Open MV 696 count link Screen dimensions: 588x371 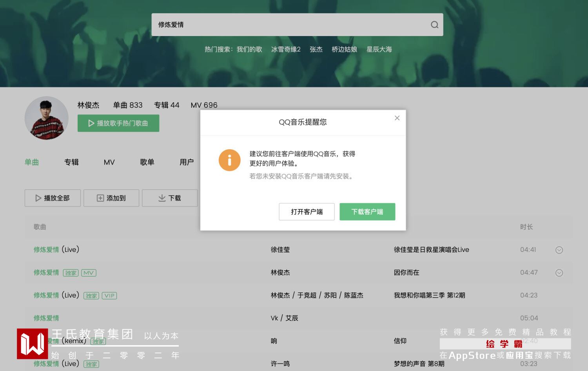point(204,105)
